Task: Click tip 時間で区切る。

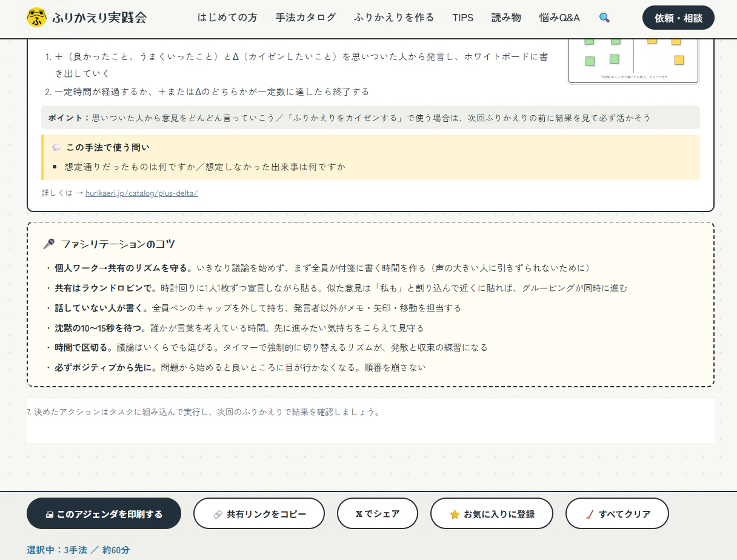Action: pyautogui.click(x=84, y=347)
